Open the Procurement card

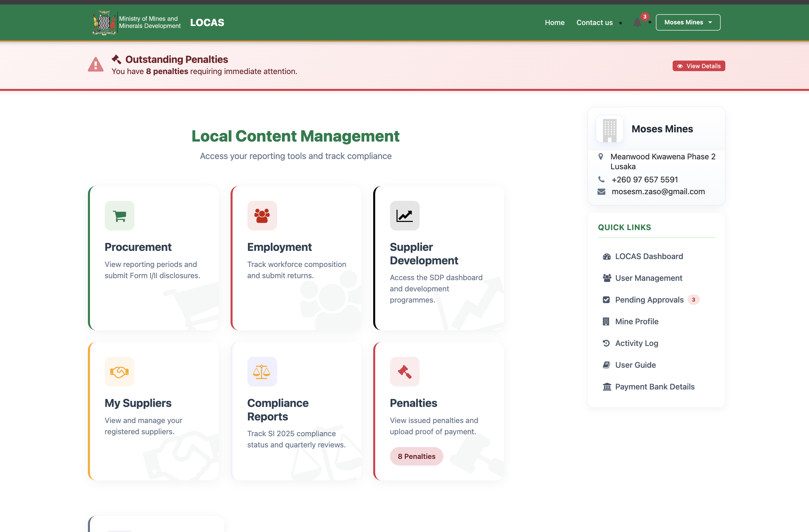[x=153, y=258]
